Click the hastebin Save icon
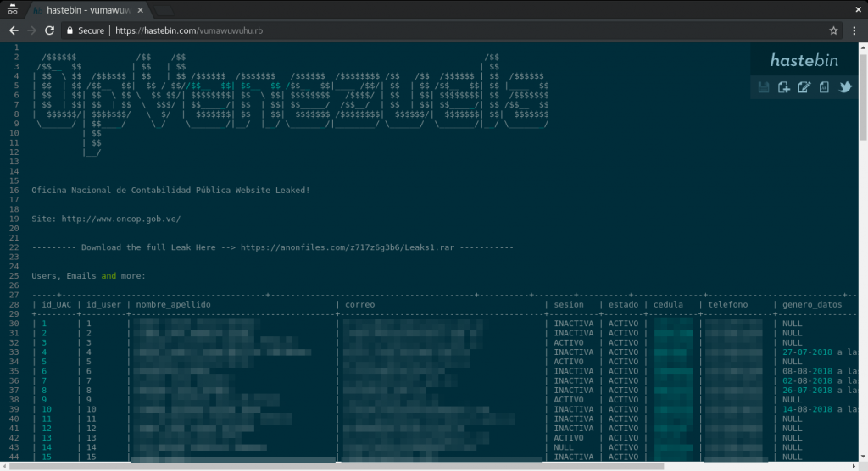This screenshot has height=471, width=868. click(x=764, y=87)
